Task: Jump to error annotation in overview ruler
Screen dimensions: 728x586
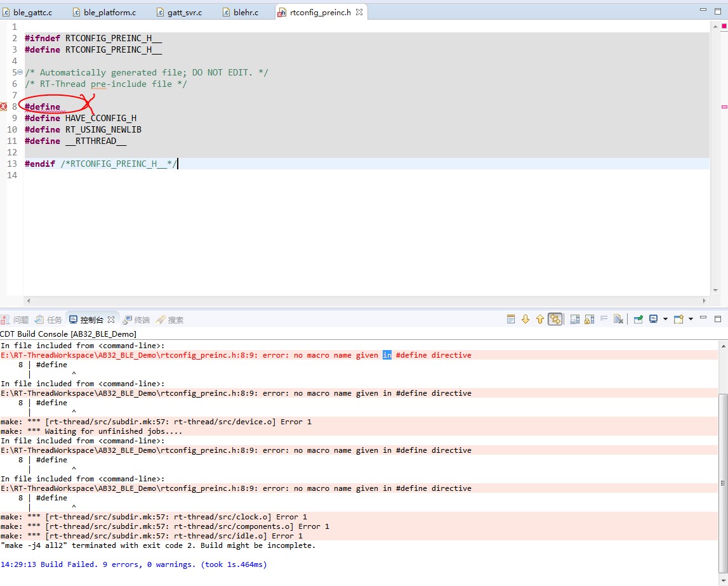Action: coord(724,107)
